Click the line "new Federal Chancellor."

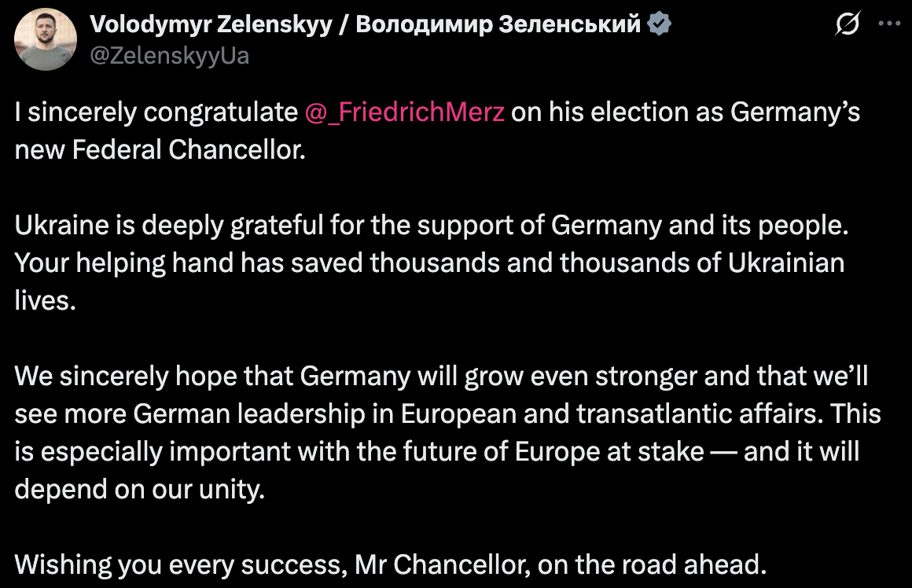[160, 149]
